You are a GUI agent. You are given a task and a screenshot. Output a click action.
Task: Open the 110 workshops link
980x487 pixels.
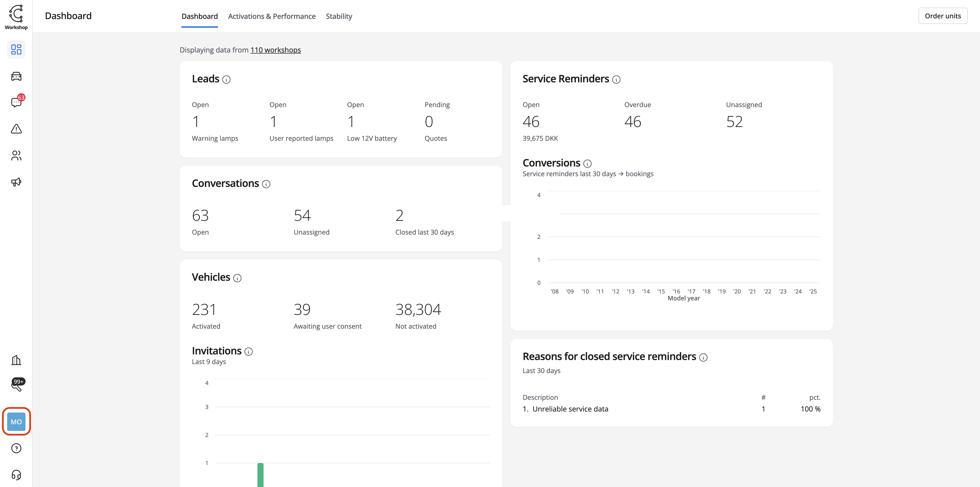coord(275,50)
